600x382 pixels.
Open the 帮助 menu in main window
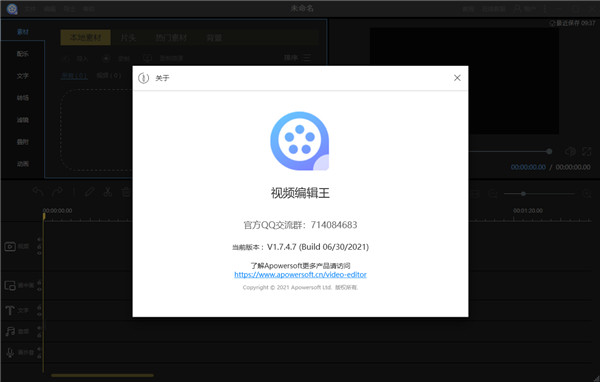coord(89,8)
